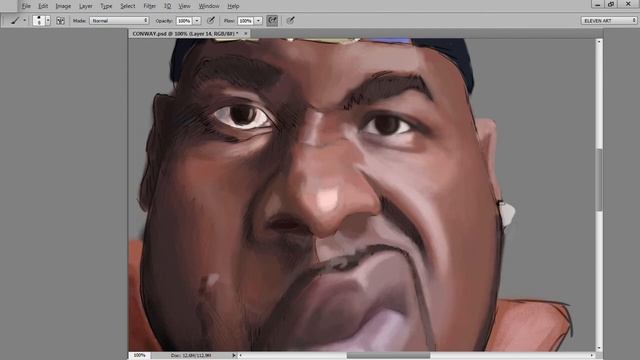The width and height of the screenshot is (640, 360).
Task: Open the 3D menu
Action: click(x=168, y=6)
